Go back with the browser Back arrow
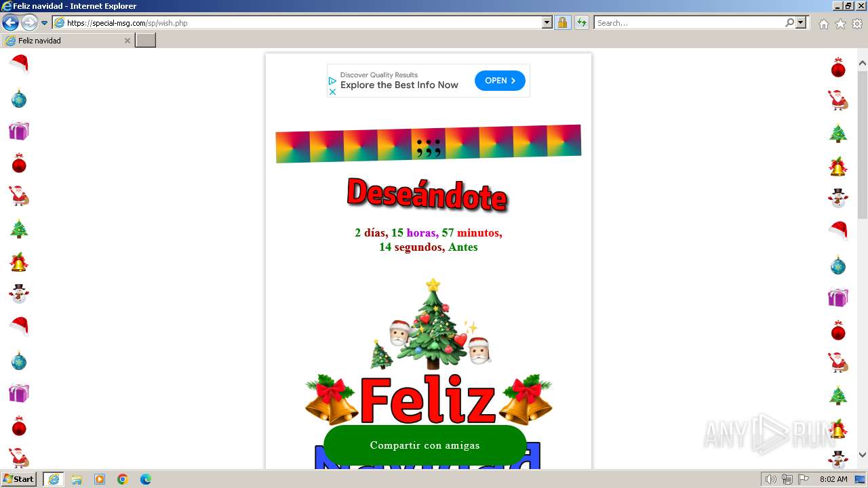This screenshot has height=488, width=868. pos(10,22)
